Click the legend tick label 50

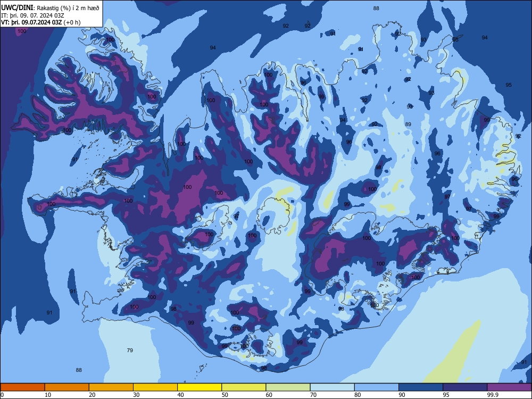(225, 395)
